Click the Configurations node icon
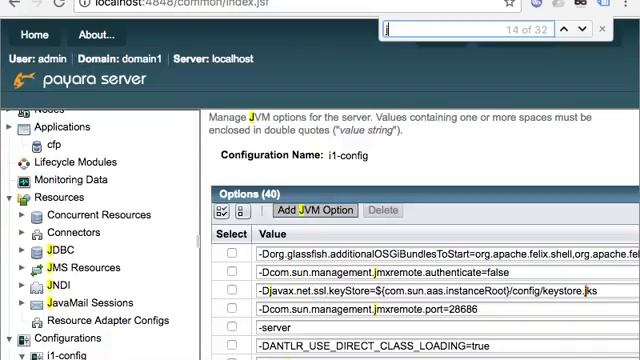The image size is (640, 360). click(x=24, y=340)
